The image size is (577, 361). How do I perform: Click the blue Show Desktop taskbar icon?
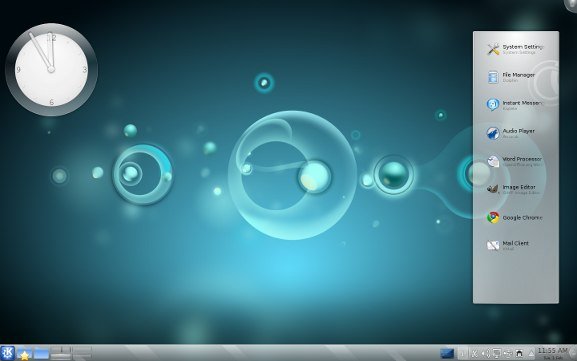click(447, 354)
